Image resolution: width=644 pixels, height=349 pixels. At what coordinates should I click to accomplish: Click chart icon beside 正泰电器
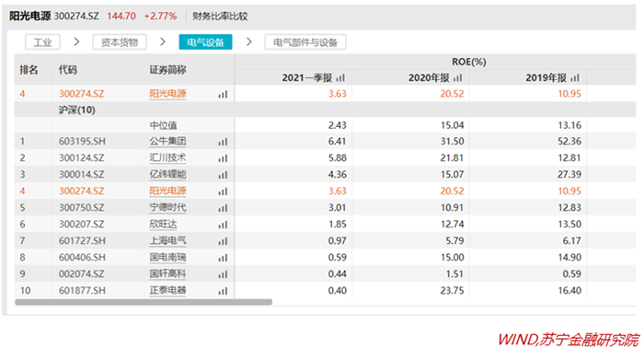[223, 291]
